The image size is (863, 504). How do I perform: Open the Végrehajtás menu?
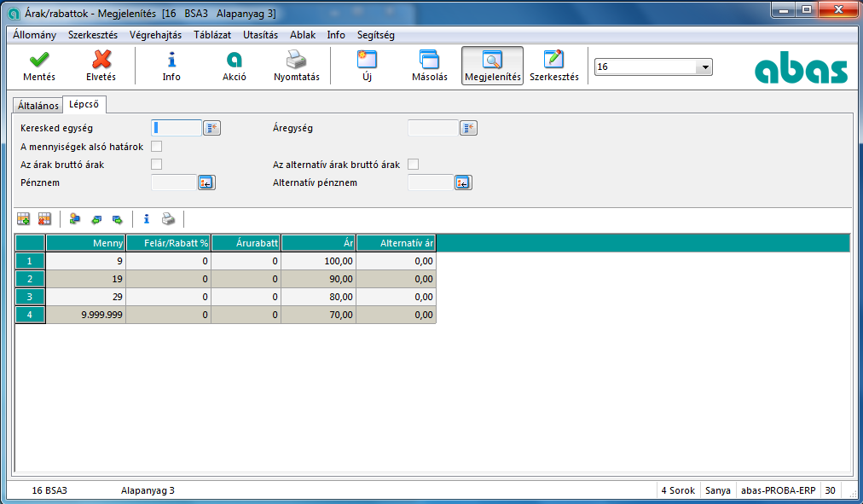point(156,35)
